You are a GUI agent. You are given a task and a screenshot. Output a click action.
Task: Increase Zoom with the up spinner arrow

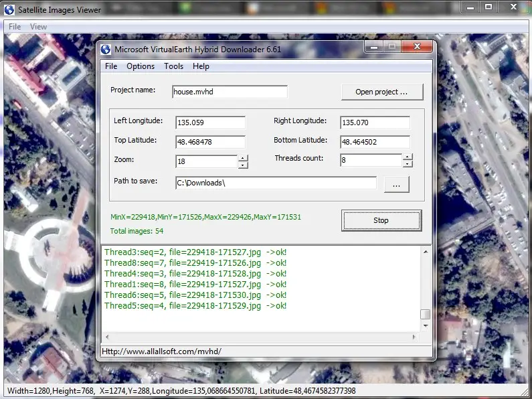pos(243,158)
